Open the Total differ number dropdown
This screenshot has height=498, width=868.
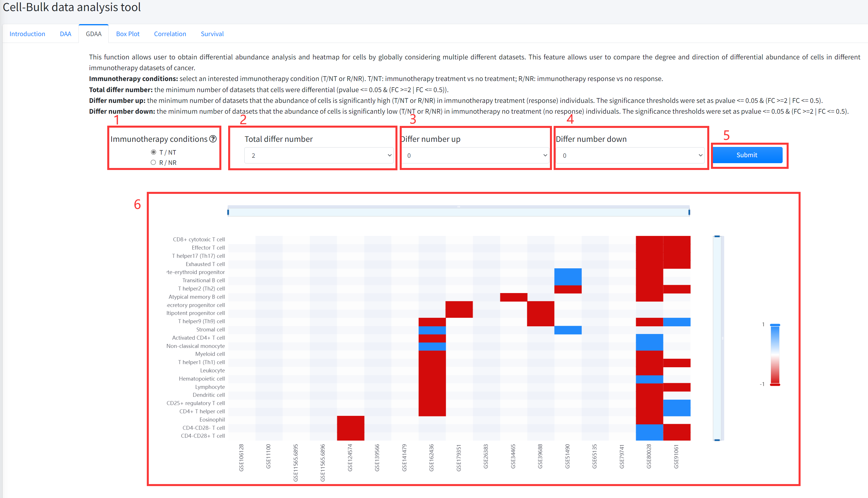pos(319,156)
